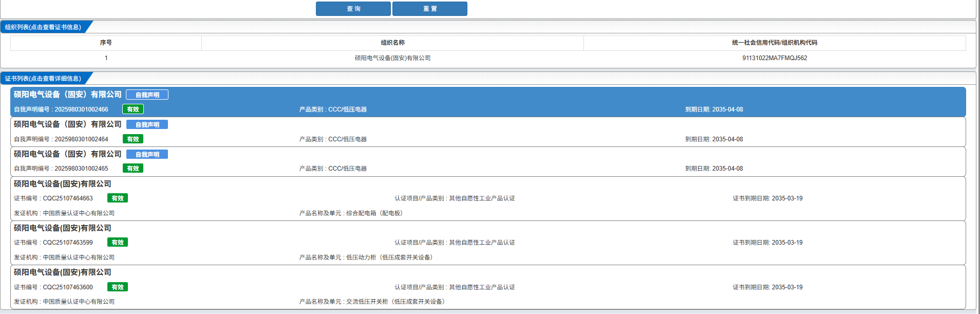980x314 pixels.
Task: Click expiry date 2035-04-08 on card 2025980301002464
Action: click(x=727, y=139)
